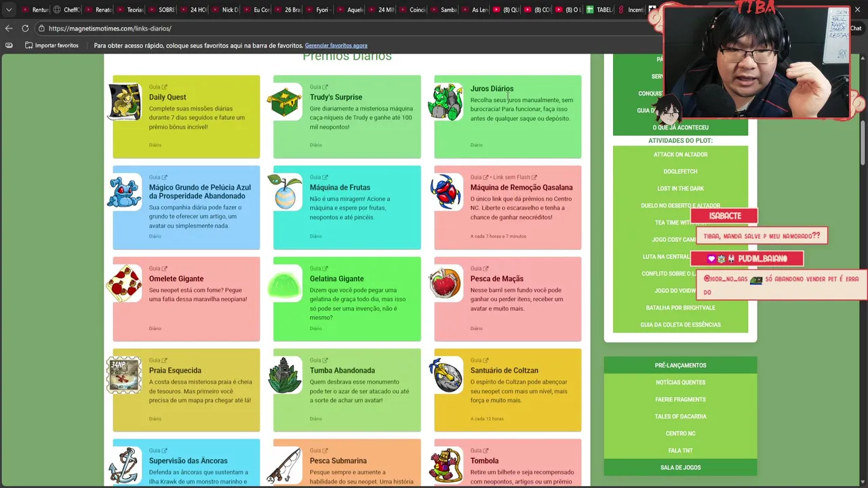
Task: Open the Praia Esquecida title link
Action: click(175, 370)
